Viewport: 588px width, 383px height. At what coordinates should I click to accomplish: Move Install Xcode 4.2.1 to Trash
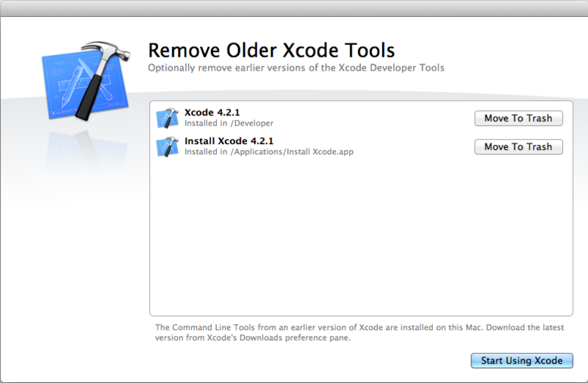coord(519,147)
